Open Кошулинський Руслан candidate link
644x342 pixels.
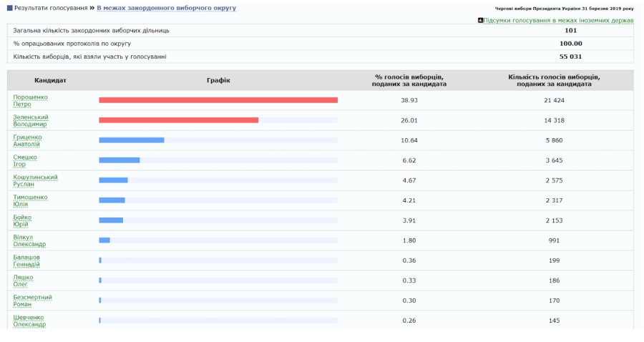tap(36, 180)
